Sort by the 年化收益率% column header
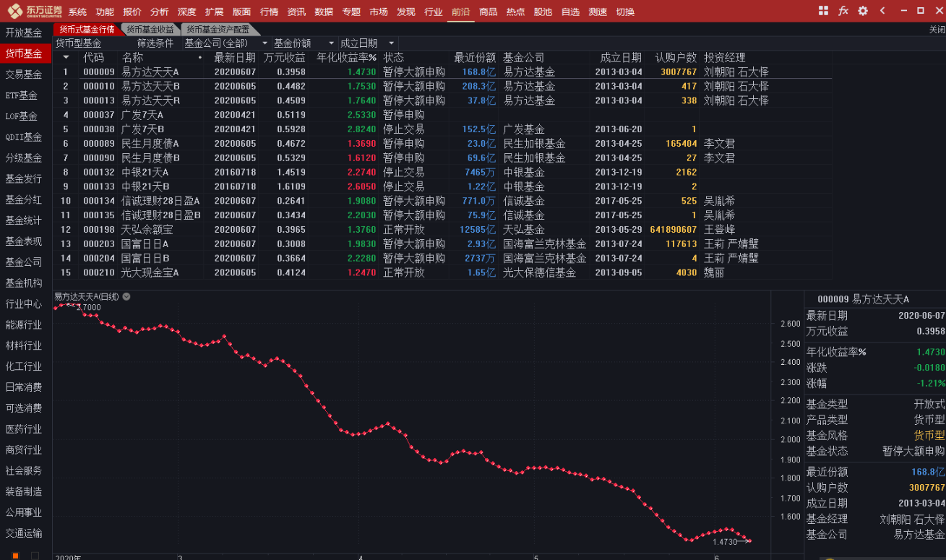 [347, 57]
